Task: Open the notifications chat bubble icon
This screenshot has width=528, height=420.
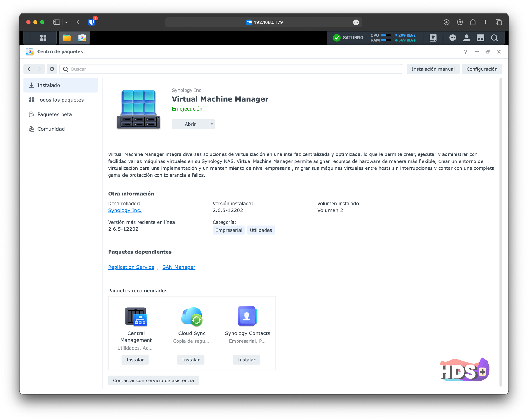Action: tap(453, 38)
